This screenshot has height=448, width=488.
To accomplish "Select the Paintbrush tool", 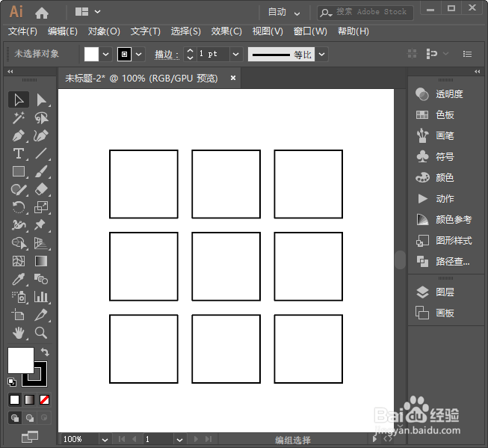I will click(41, 171).
